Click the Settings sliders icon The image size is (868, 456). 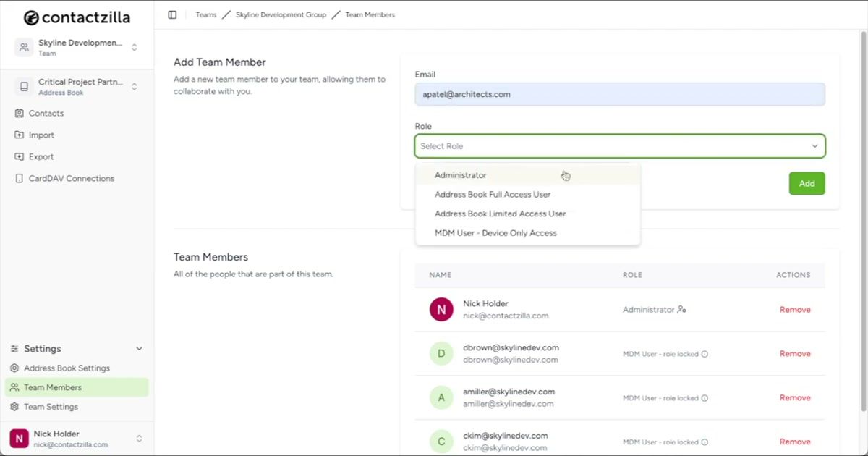point(14,349)
